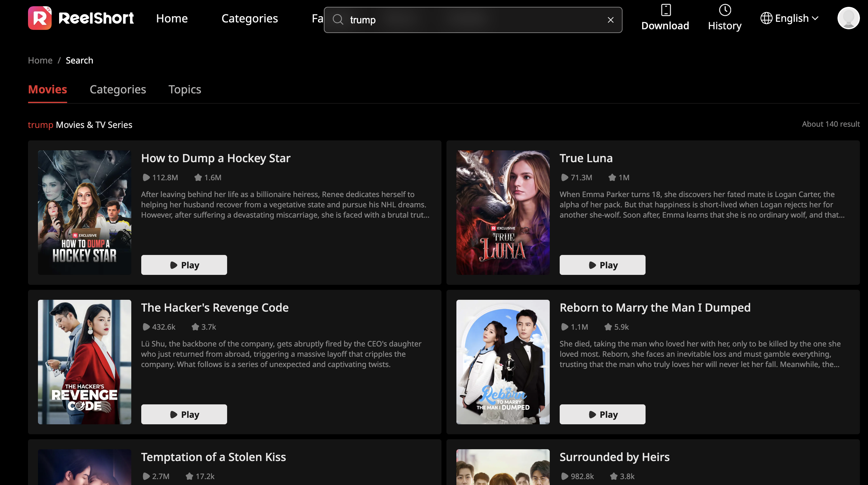The width and height of the screenshot is (868, 485).
Task: Click the 1.6M favorites star icon
Action: point(198,177)
